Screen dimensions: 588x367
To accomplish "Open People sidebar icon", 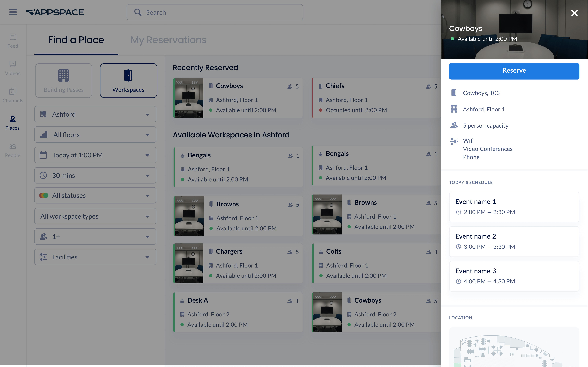I will [13, 150].
